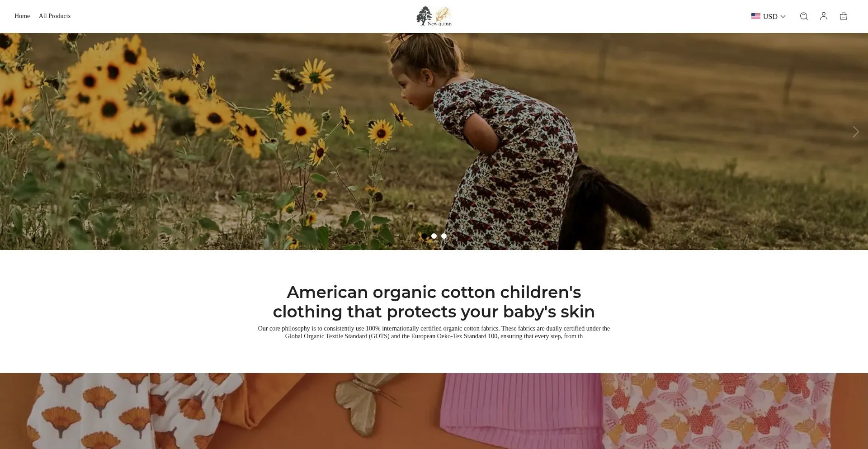Click the New Quinn tree logo
This screenshot has width=868, height=449.
(x=434, y=16)
